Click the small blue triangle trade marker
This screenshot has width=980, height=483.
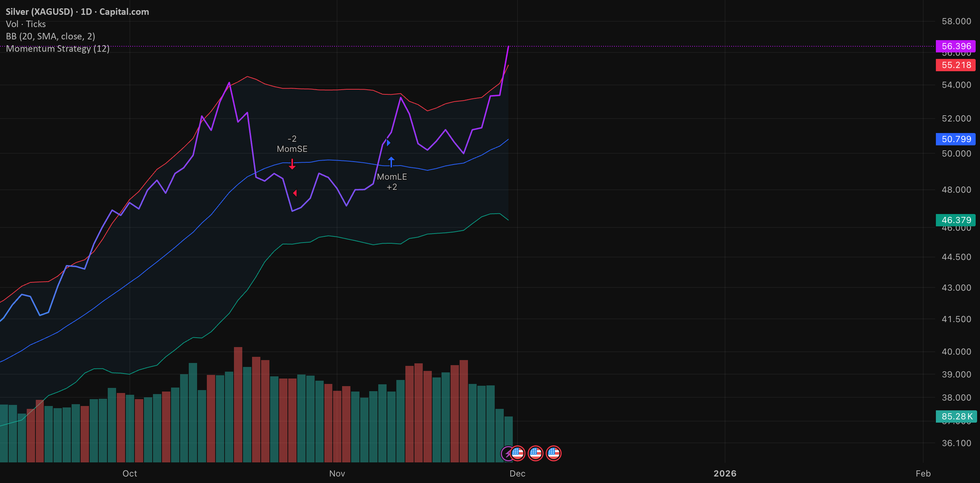click(388, 142)
